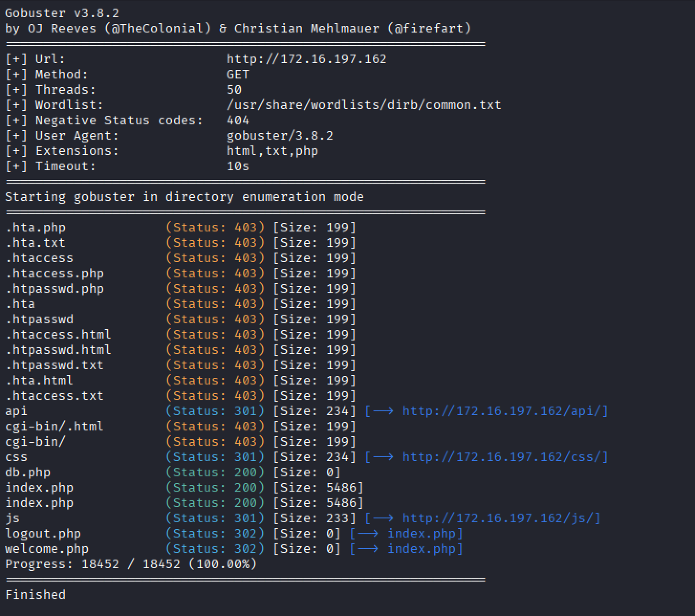
Task: Click the gobuster/3.8.2 user agent value
Action: coord(280,136)
